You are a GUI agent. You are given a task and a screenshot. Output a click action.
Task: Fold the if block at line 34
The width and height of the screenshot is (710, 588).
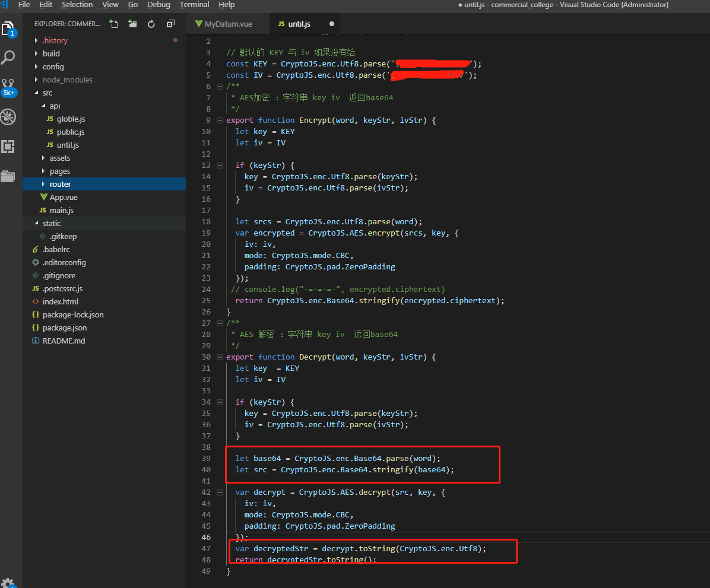[x=220, y=402]
